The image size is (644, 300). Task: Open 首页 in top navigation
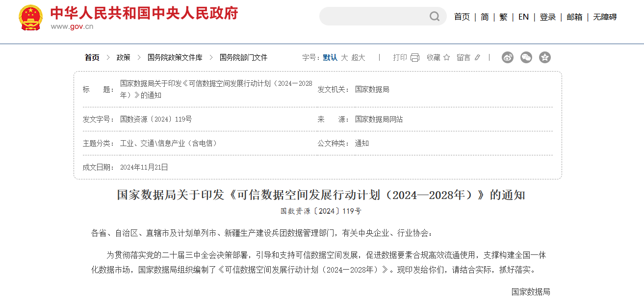462,17
